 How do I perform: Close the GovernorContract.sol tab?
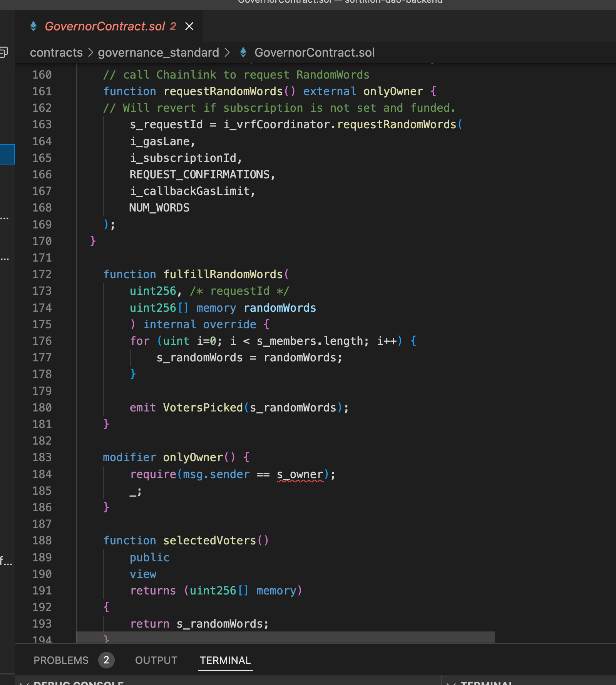click(189, 26)
